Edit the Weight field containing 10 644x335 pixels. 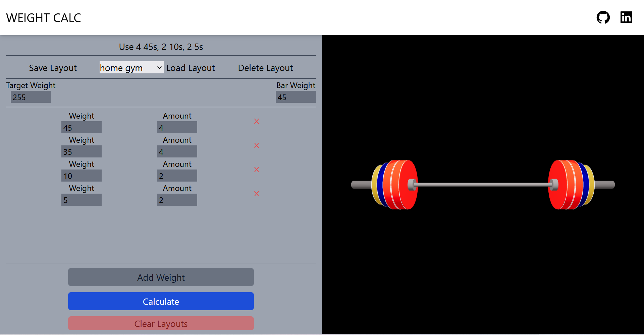point(82,176)
